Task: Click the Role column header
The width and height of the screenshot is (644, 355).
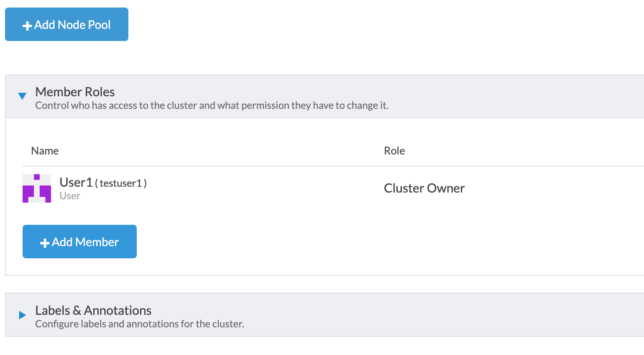Action: tap(394, 151)
